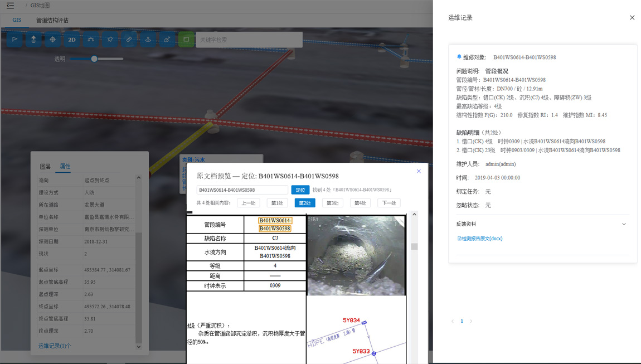Screen dimensions: 641x364
Task: Open the 运维记录(1)个 link
Action: 55,346
